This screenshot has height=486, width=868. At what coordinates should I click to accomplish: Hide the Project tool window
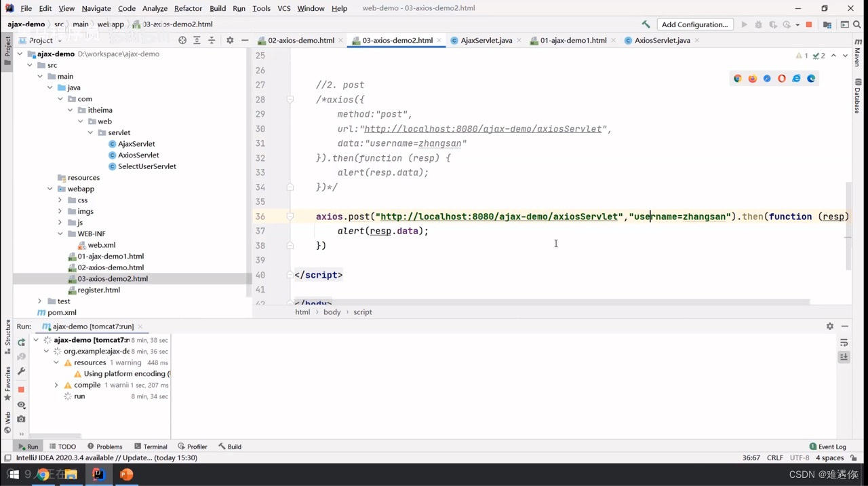tap(245, 41)
